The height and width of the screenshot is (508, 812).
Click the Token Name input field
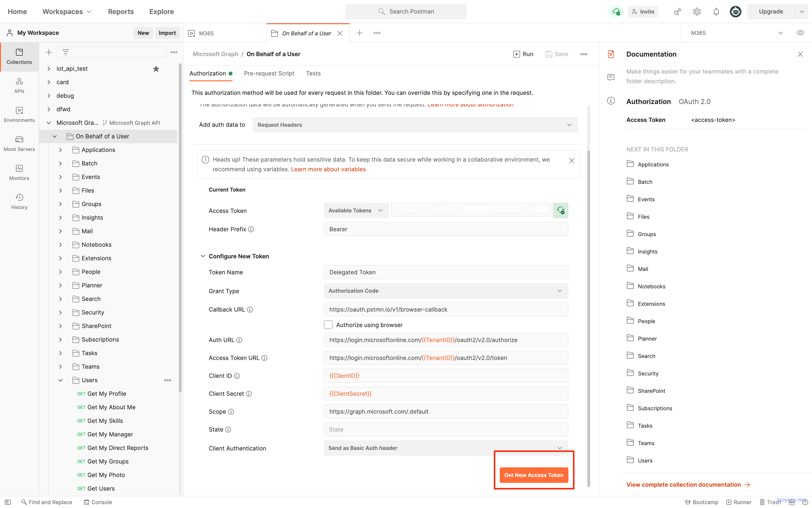click(446, 272)
